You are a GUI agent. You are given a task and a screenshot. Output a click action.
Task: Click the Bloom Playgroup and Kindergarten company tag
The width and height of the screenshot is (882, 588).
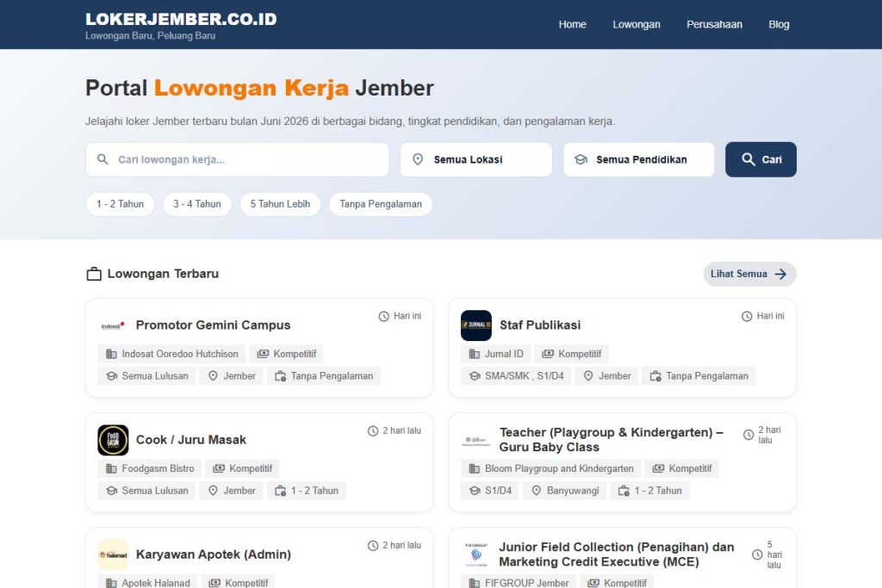click(551, 469)
